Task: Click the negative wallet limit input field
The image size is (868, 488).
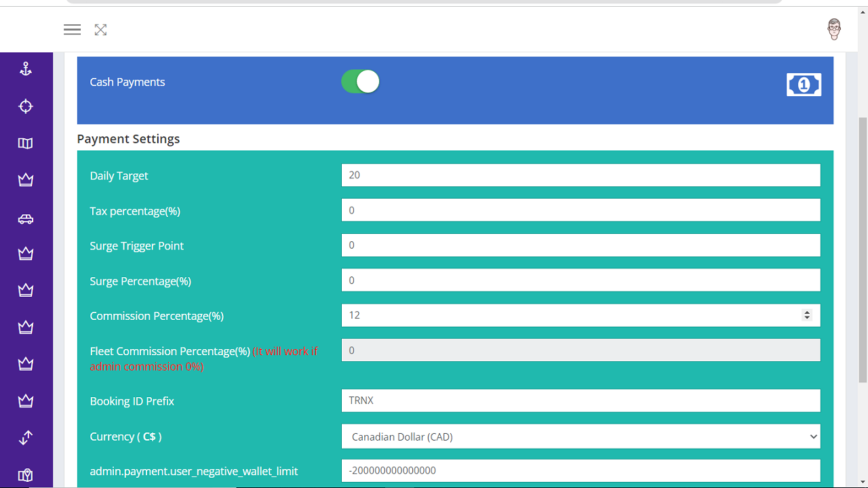Action: coord(580,470)
